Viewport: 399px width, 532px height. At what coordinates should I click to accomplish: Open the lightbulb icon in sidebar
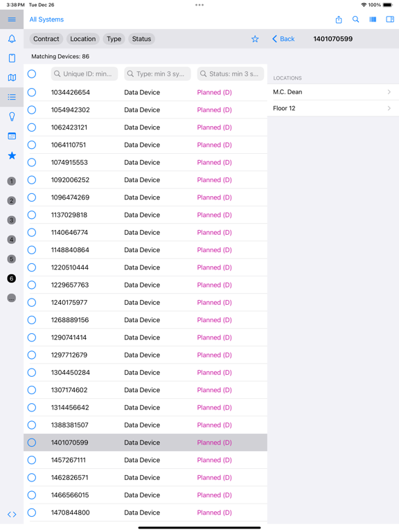click(12, 116)
